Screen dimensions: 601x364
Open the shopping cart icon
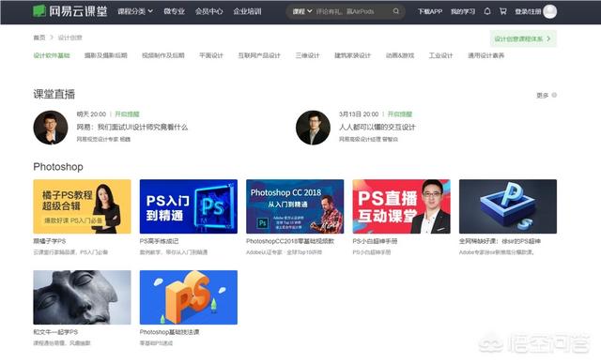[503, 11]
